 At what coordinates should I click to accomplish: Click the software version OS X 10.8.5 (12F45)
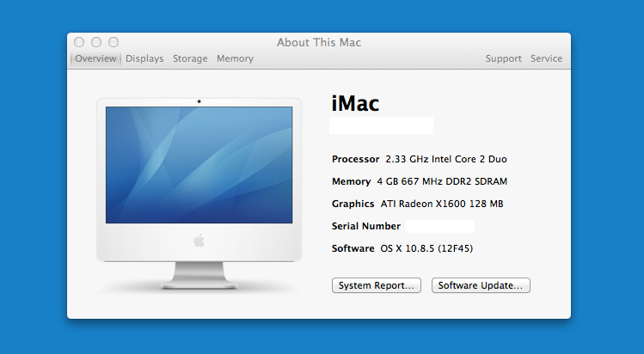pos(426,248)
